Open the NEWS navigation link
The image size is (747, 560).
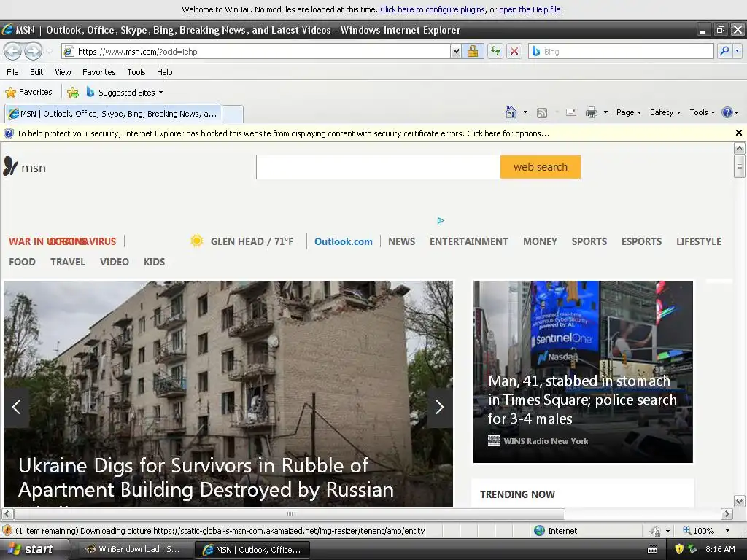pyautogui.click(x=402, y=241)
